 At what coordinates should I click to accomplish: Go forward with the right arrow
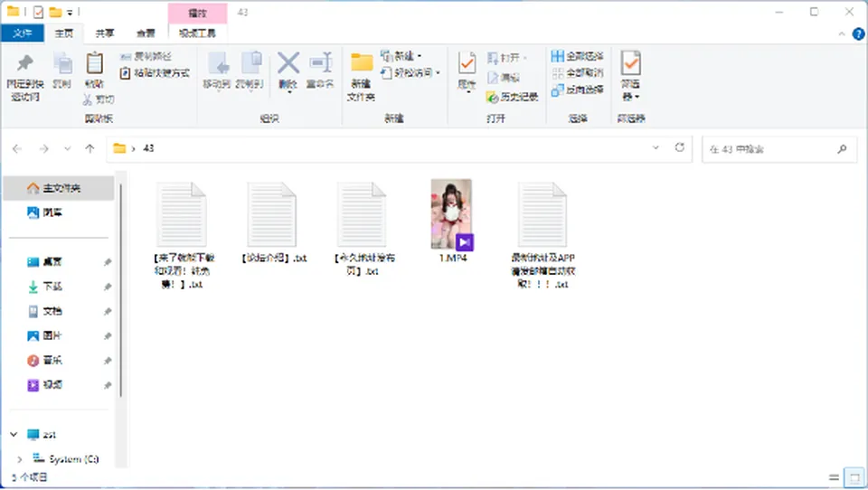click(x=43, y=148)
